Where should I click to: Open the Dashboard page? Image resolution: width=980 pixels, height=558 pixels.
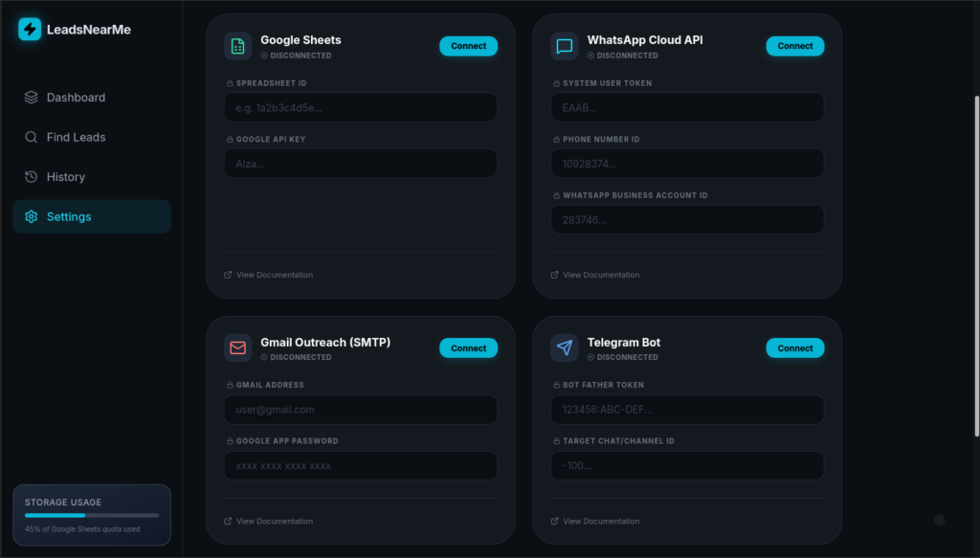(92, 98)
